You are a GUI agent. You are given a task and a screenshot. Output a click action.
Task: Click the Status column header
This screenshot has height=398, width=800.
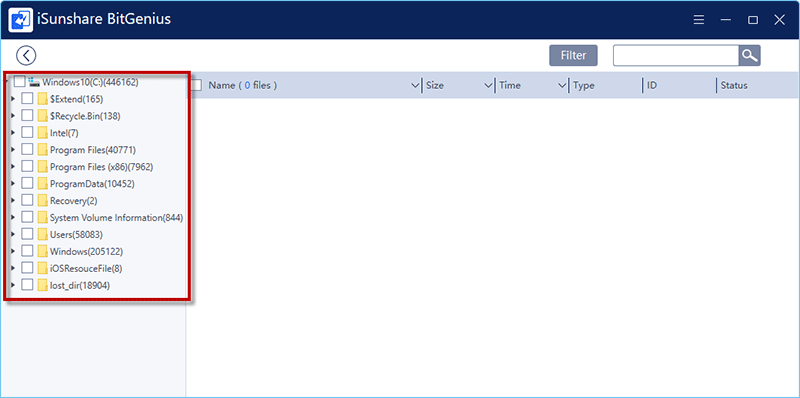coord(734,85)
